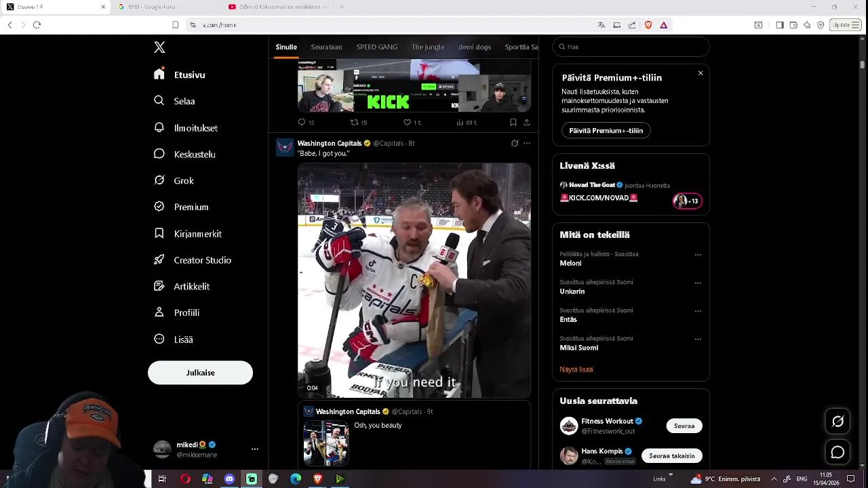The height and width of the screenshot is (488, 868).
Task: Switch to the Seurataan tab
Action: coord(326,47)
